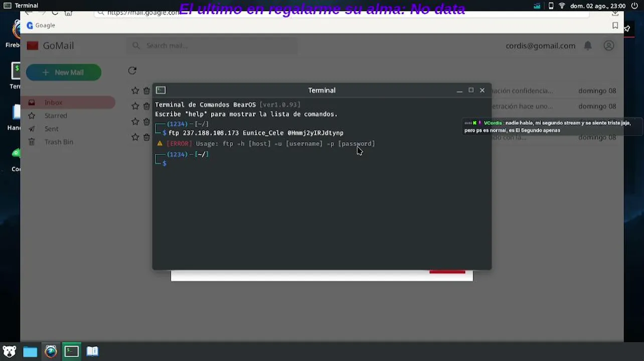Click cordis@gomail.com account text
The image size is (644, 361).
tap(541, 46)
